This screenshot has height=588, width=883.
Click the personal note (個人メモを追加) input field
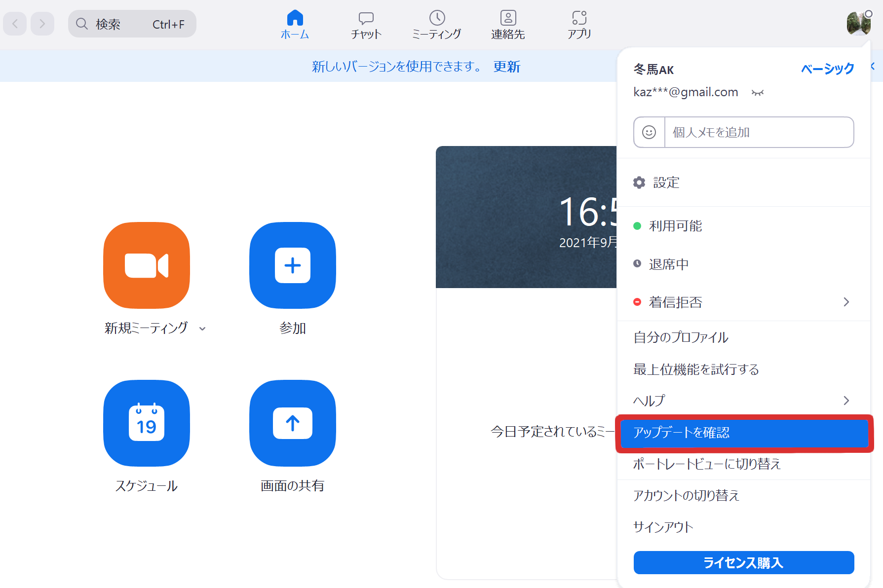click(x=759, y=132)
